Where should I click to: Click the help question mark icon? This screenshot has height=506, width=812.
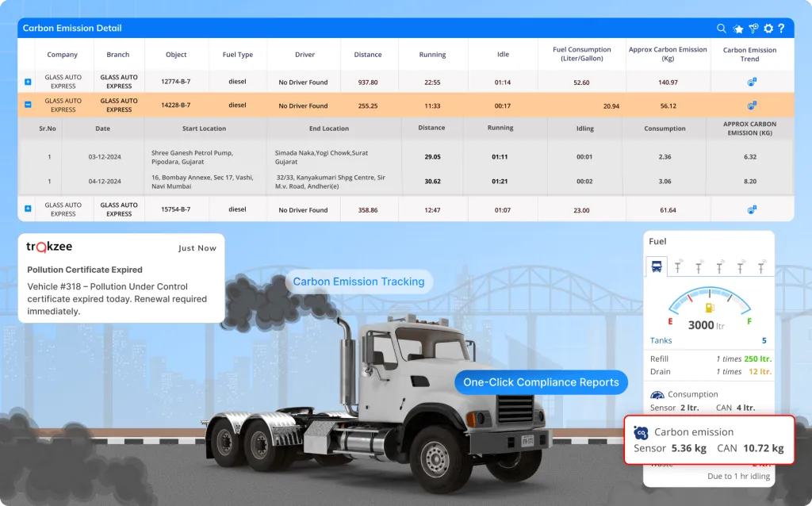781,29
